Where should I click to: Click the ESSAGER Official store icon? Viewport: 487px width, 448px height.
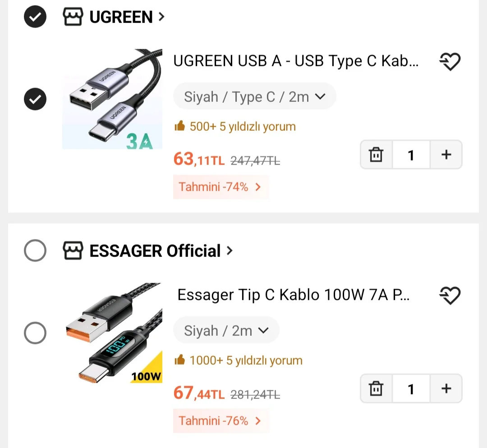coord(73,251)
